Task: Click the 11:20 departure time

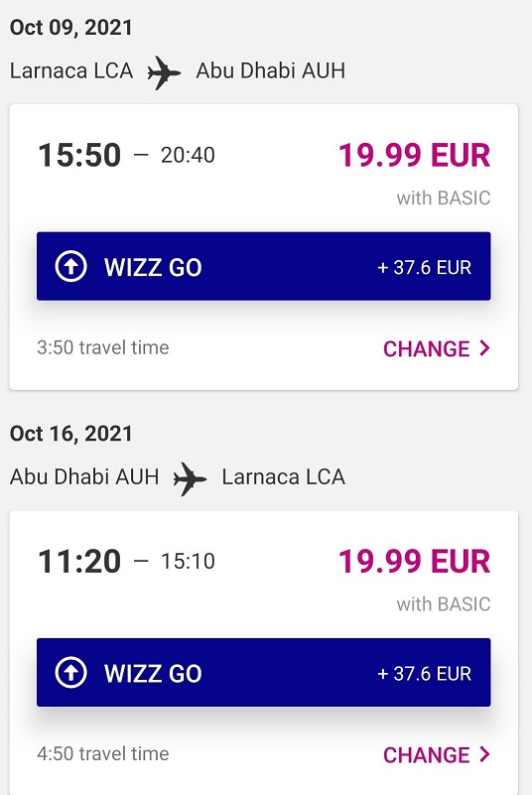Action: click(x=79, y=562)
